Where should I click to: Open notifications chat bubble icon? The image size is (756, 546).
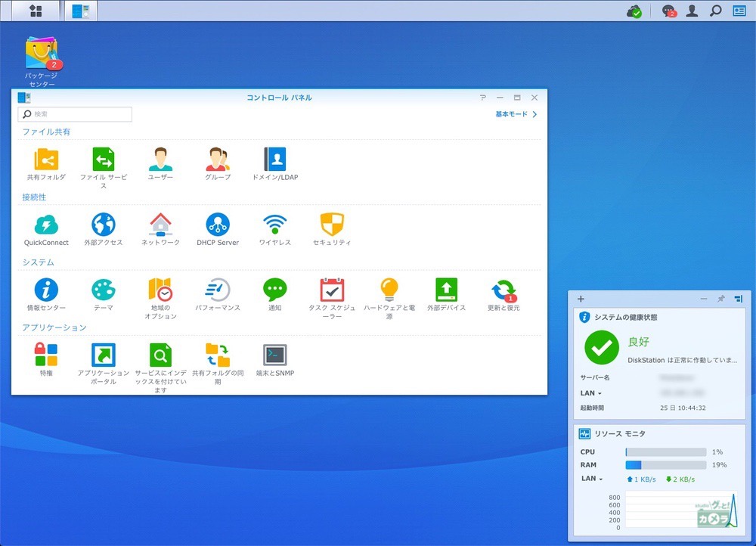pyautogui.click(x=669, y=11)
